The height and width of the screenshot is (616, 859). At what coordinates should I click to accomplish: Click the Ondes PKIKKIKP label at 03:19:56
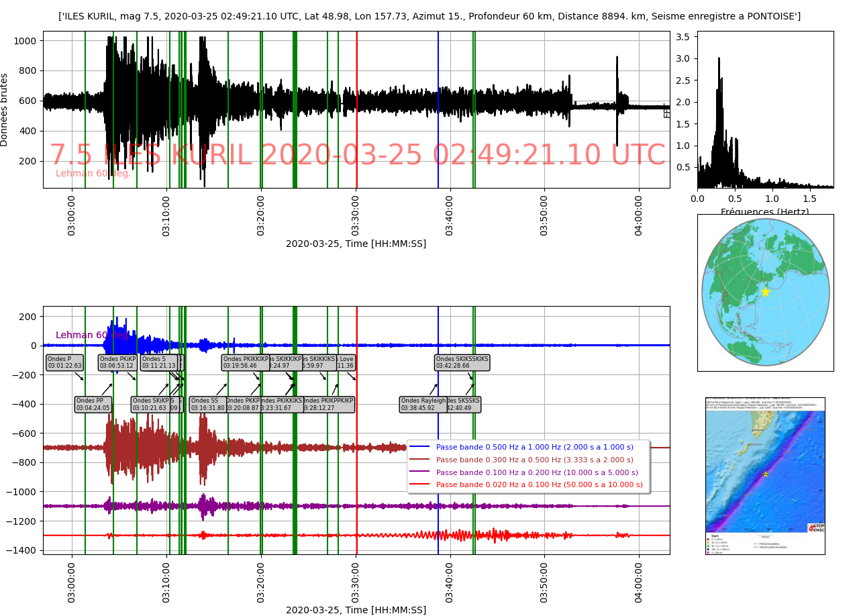click(245, 362)
